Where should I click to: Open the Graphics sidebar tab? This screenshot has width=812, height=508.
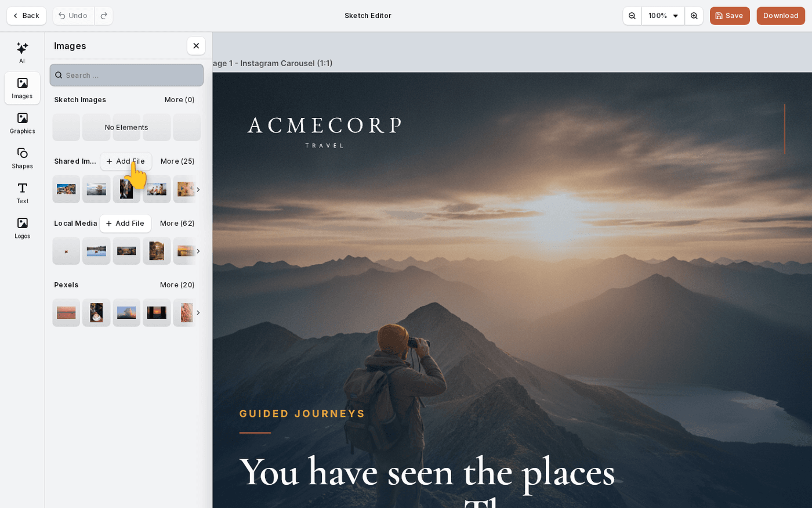coord(22,123)
